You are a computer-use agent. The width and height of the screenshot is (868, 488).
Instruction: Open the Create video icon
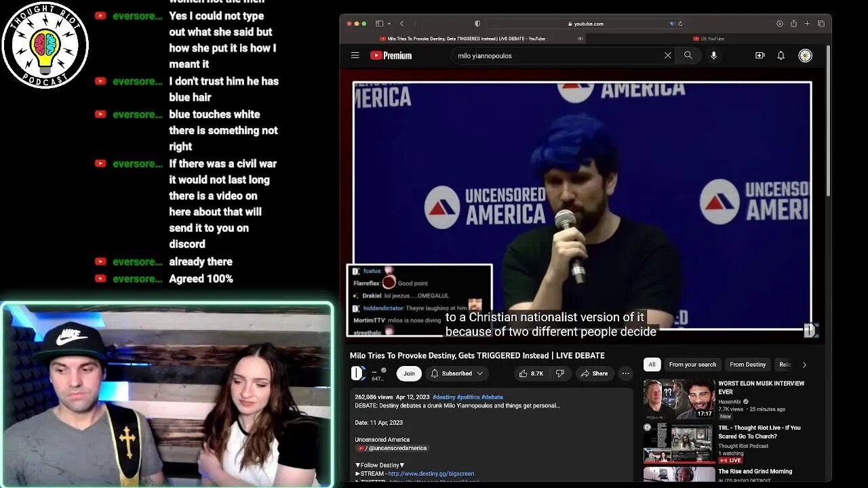click(759, 56)
